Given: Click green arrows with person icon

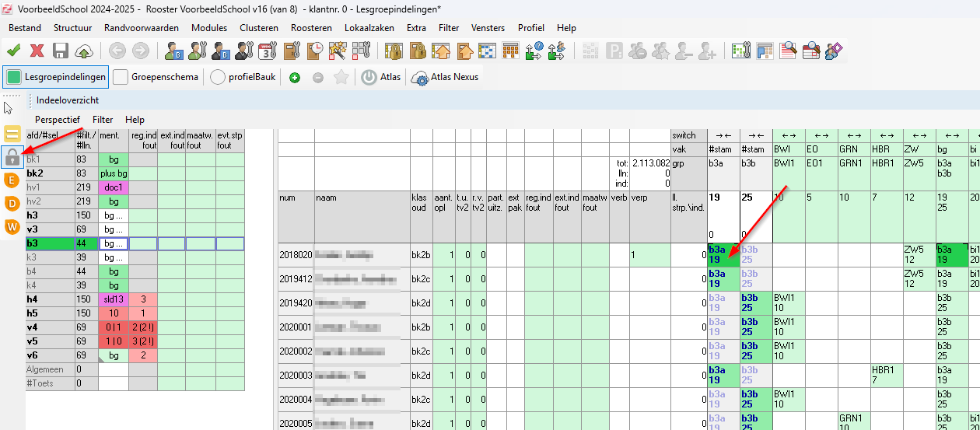Looking at the screenshot, I should (x=557, y=51).
